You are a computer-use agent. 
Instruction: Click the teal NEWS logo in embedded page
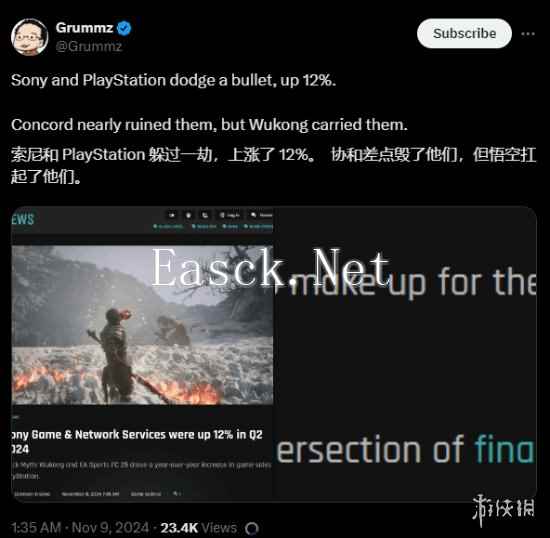pos(23,220)
